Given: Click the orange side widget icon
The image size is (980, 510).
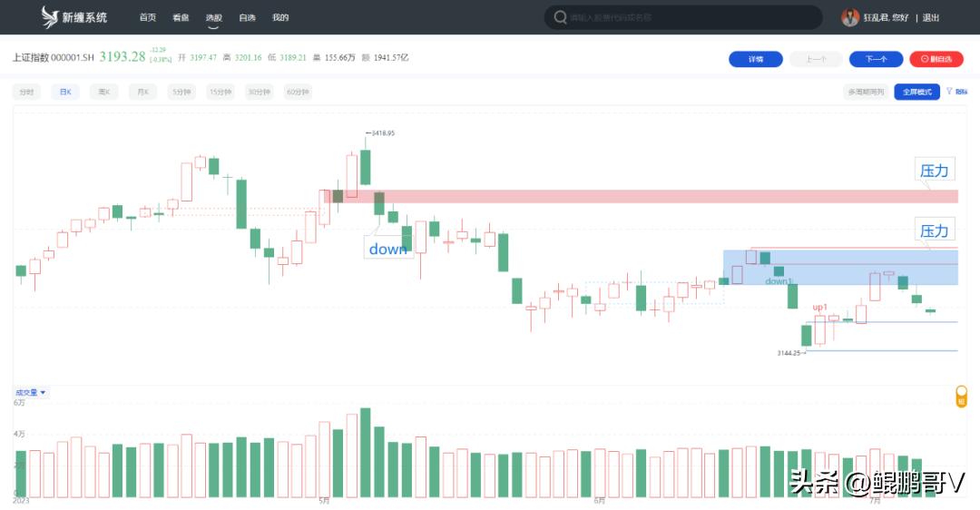Looking at the screenshot, I should click(962, 396).
